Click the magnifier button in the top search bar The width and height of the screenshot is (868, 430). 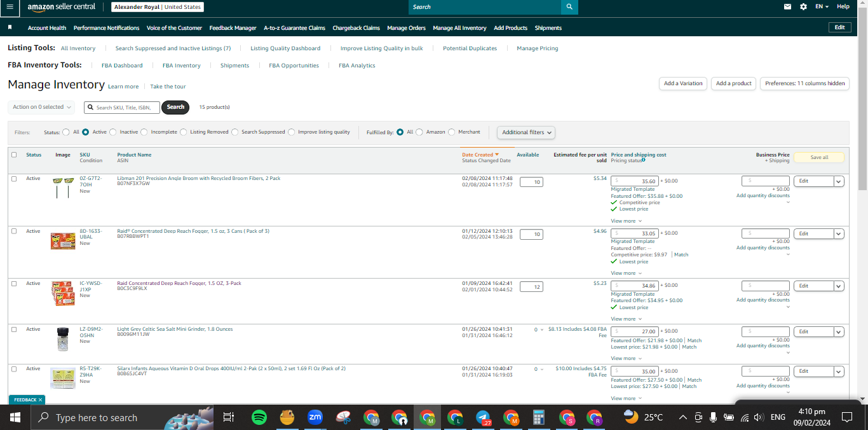(569, 7)
